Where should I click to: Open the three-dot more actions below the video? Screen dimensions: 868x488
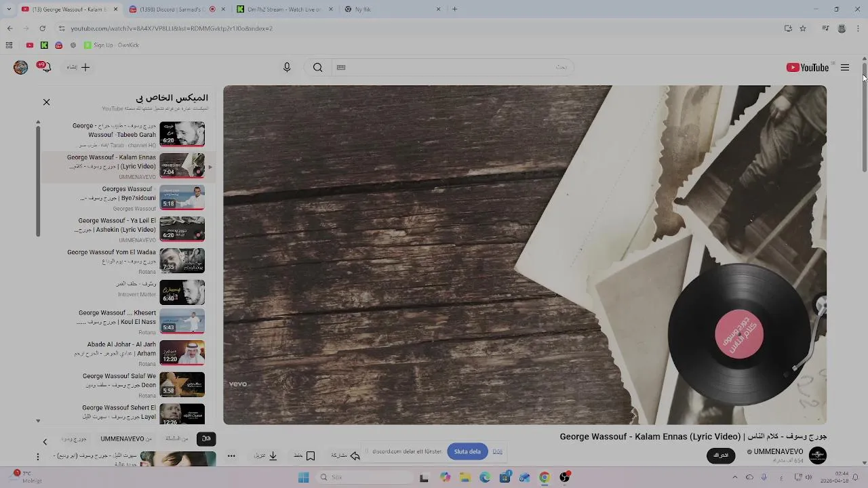click(231, 455)
